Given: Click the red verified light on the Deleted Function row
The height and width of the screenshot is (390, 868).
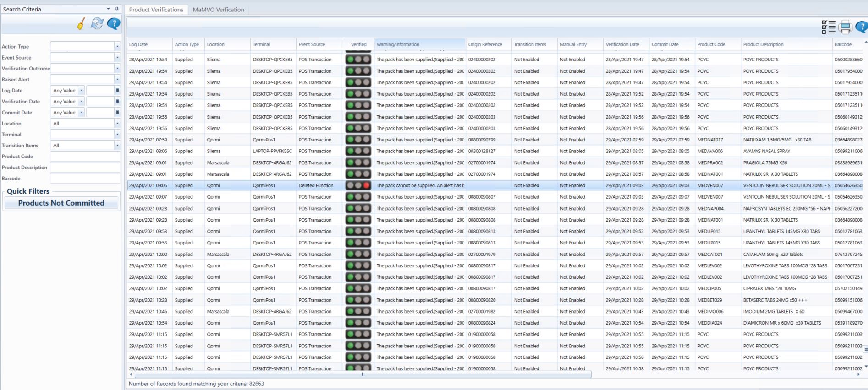Looking at the screenshot, I should [366, 185].
